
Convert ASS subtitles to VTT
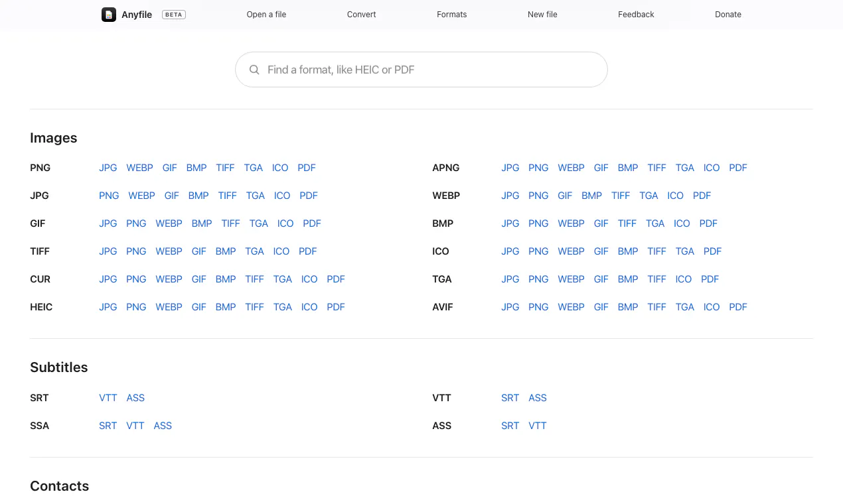tap(538, 426)
